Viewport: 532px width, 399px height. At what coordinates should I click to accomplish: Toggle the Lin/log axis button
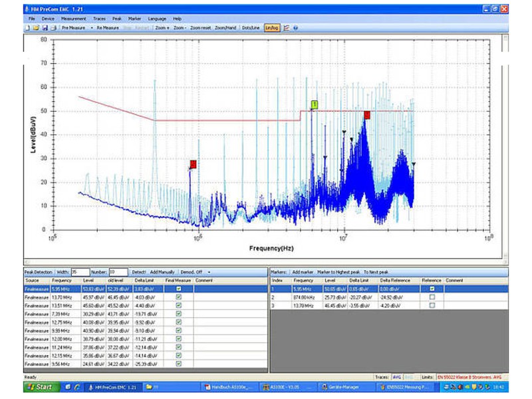tap(272, 28)
